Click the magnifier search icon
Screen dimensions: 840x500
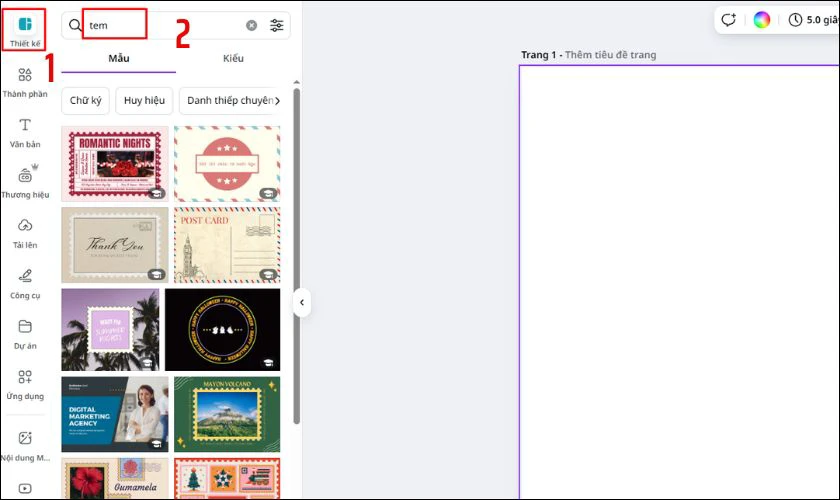[75, 25]
